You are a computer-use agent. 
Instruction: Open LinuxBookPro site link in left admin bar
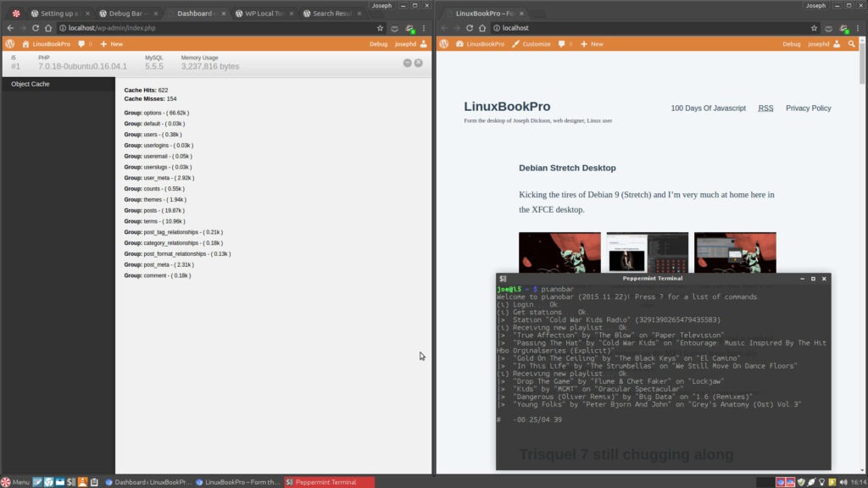(x=46, y=44)
